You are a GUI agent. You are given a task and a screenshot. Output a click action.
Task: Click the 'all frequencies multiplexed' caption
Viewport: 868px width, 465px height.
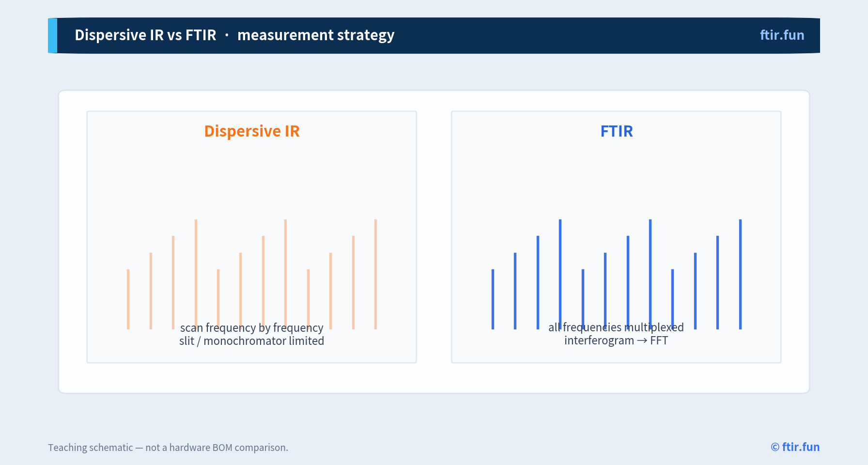(616, 327)
